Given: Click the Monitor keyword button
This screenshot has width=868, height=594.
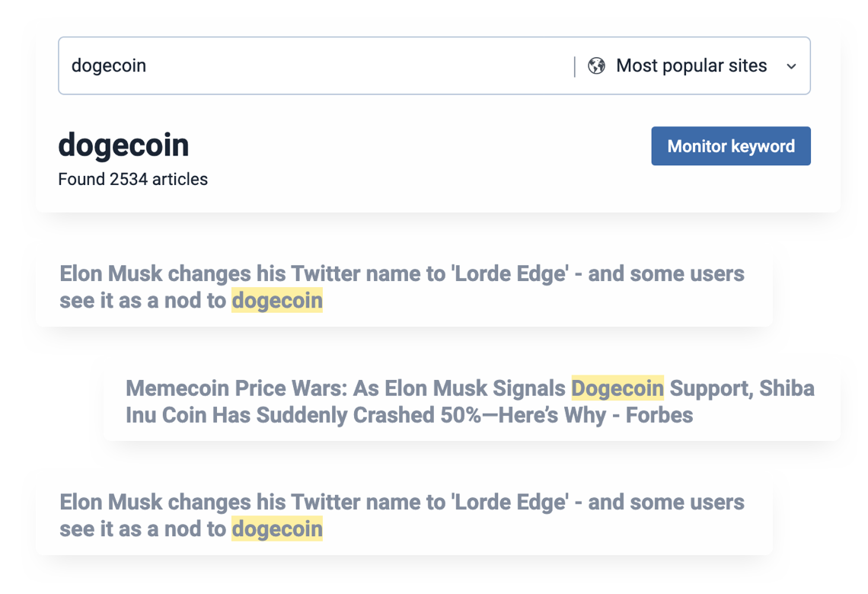Looking at the screenshot, I should 731,146.
